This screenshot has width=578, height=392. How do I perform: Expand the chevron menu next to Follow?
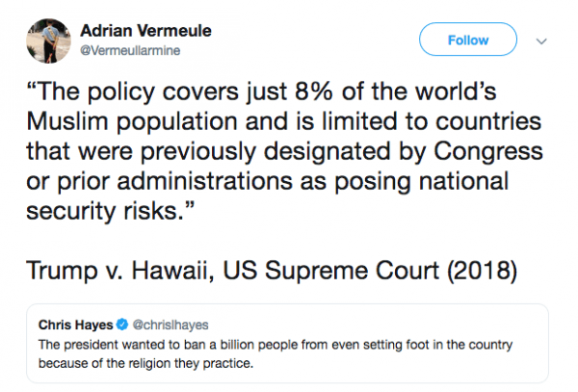(x=540, y=40)
